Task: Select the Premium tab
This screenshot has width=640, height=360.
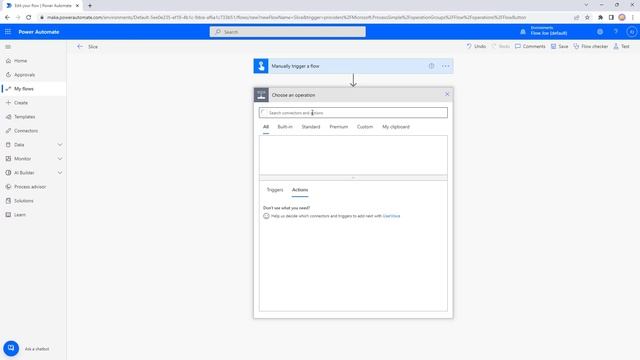Action: 339,127
